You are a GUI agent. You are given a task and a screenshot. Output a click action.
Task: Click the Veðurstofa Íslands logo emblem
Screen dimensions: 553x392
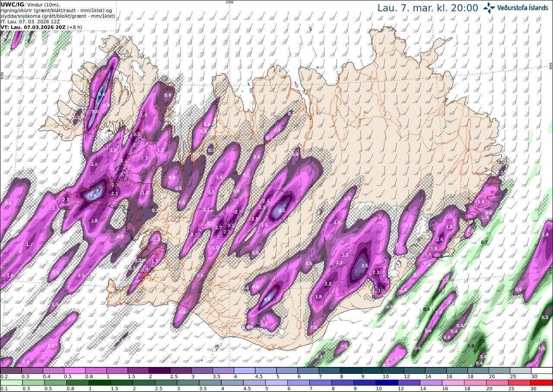[x=489, y=8]
